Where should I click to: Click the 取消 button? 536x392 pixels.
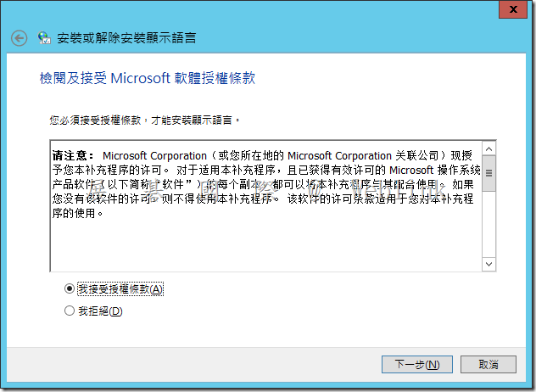point(489,364)
